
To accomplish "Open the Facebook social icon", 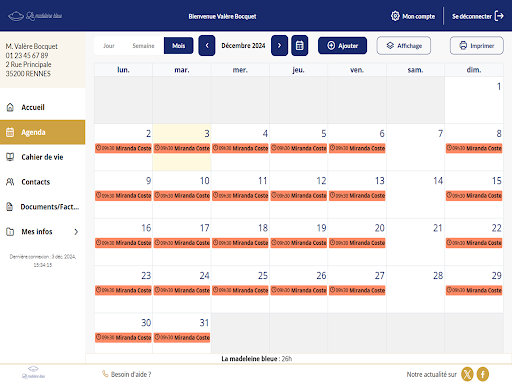I will click(483, 374).
